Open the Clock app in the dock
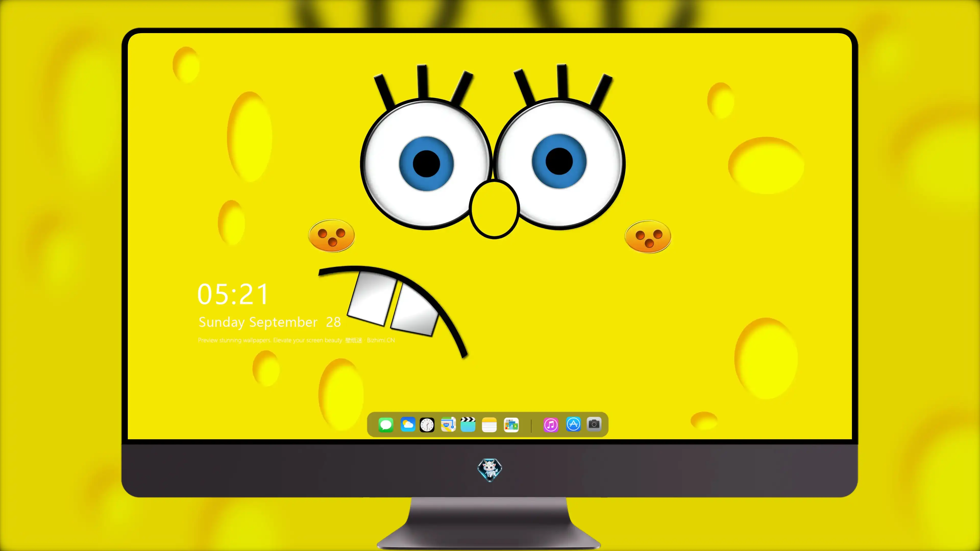 tap(427, 425)
